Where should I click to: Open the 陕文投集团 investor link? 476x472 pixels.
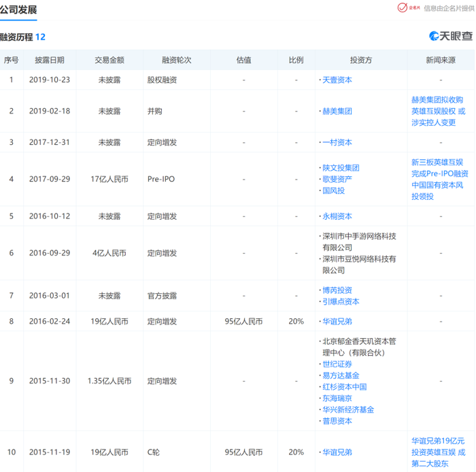pyautogui.click(x=341, y=168)
